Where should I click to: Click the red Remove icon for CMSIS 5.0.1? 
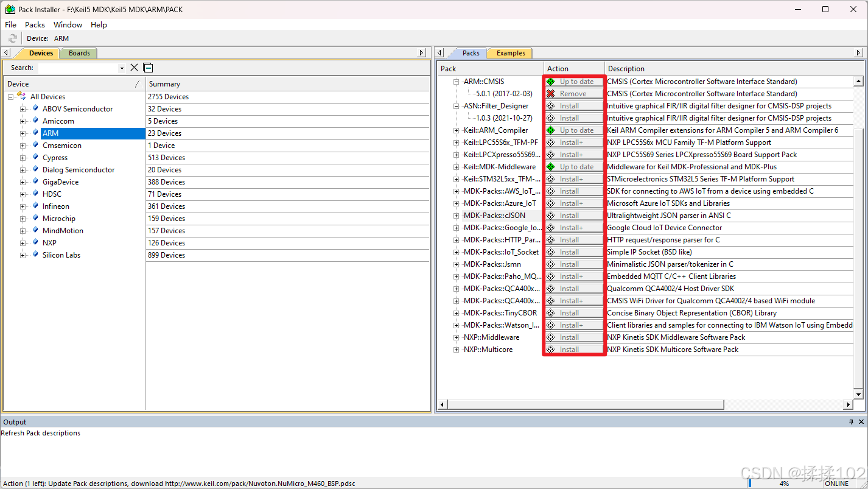[x=551, y=94]
